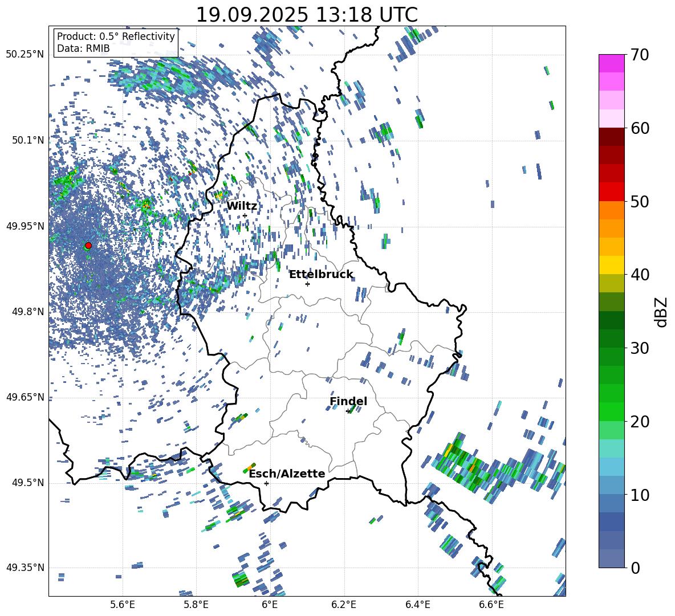Click the 6.2°E longitude label
Viewport: 675px width, 616px height.
click(x=344, y=605)
